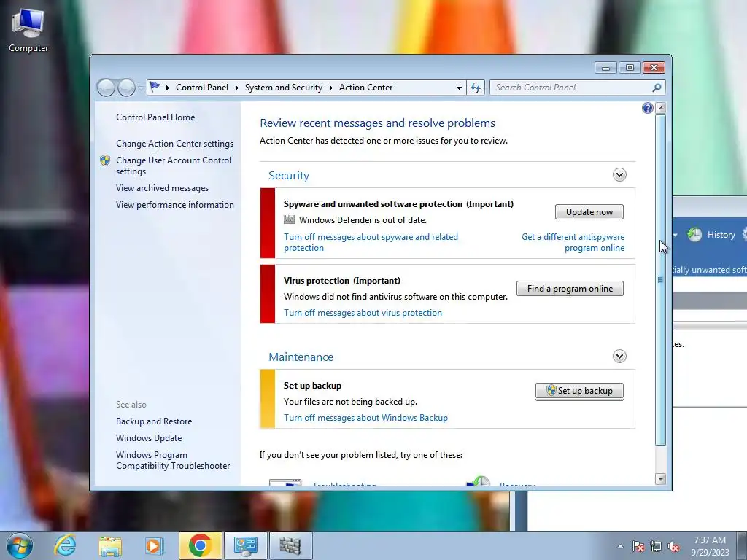The width and height of the screenshot is (747, 560).
Task: Open the Windows Start orb
Action: [20, 545]
